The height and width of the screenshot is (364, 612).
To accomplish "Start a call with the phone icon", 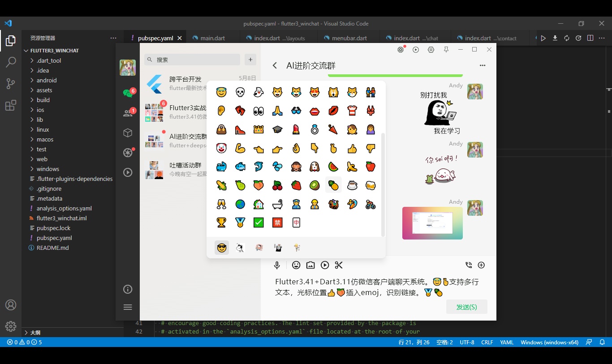I will click(469, 265).
